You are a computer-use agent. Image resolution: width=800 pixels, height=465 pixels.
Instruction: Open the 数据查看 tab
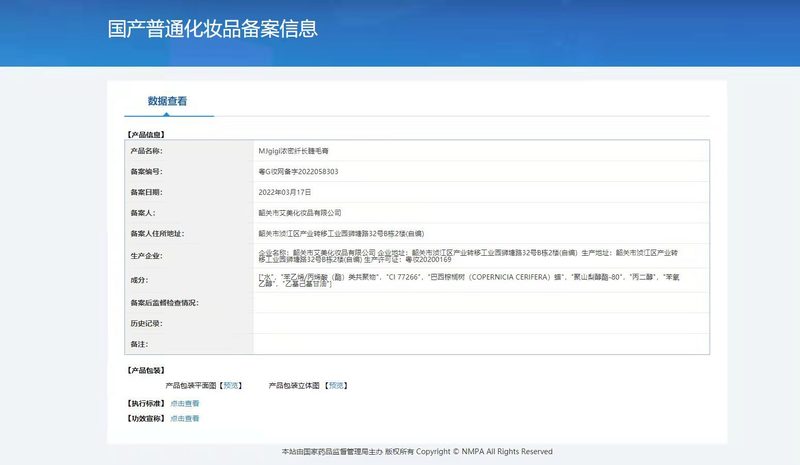pyautogui.click(x=167, y=101)
